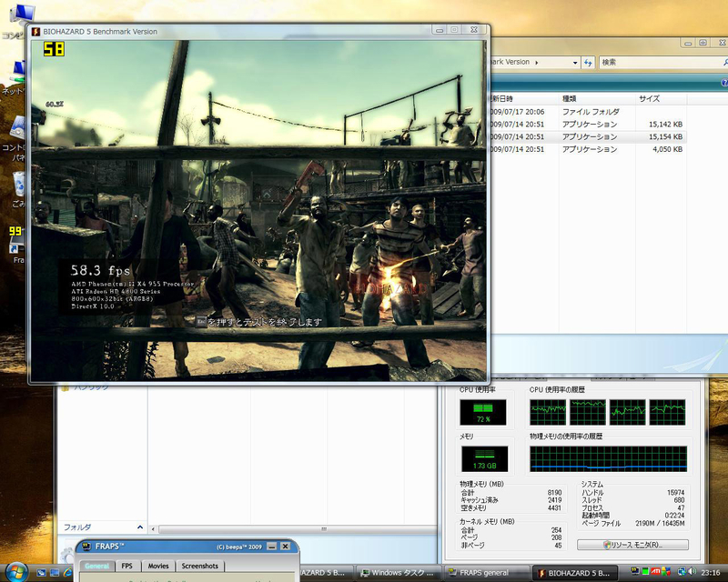Screen dimensions: 728x582
Task: Click the リソース モニタ(R) button
Action: (x=632, y=545)
